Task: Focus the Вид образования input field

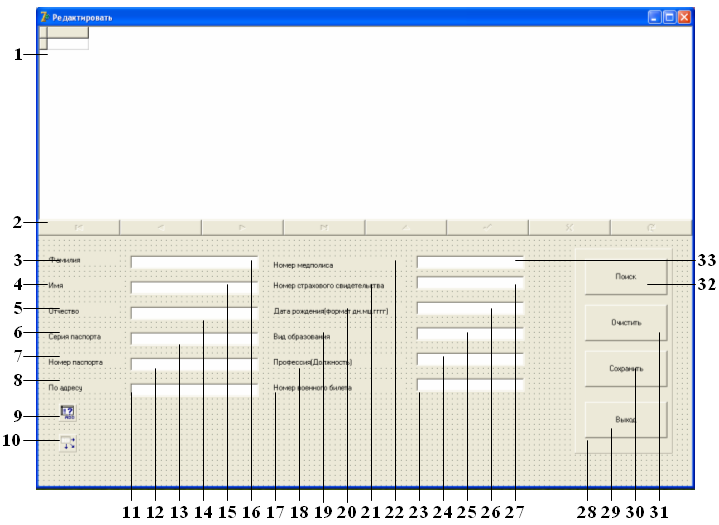Action: [x=470, y=334]
